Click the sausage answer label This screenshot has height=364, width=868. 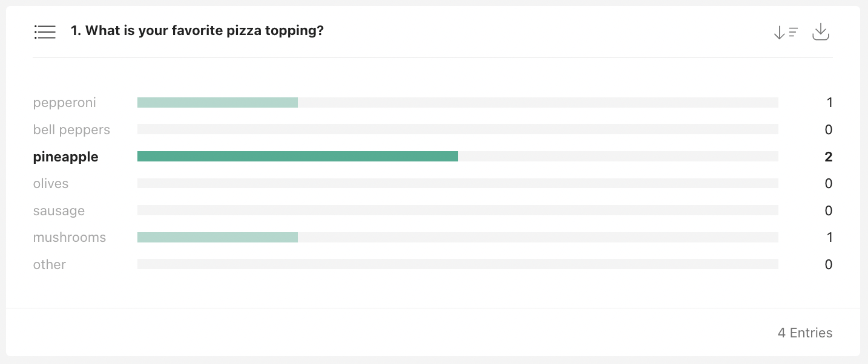59,211
